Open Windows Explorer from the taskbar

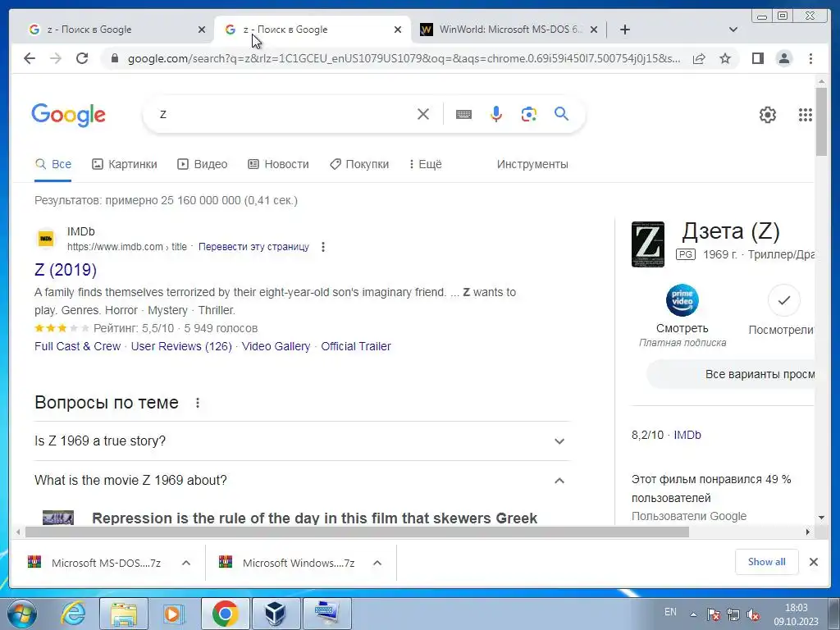coord(123,614)
